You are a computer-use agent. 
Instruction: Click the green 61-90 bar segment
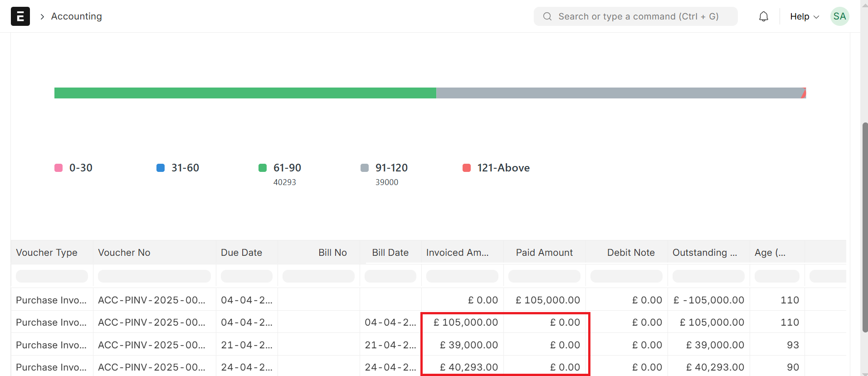pos(245,93)
